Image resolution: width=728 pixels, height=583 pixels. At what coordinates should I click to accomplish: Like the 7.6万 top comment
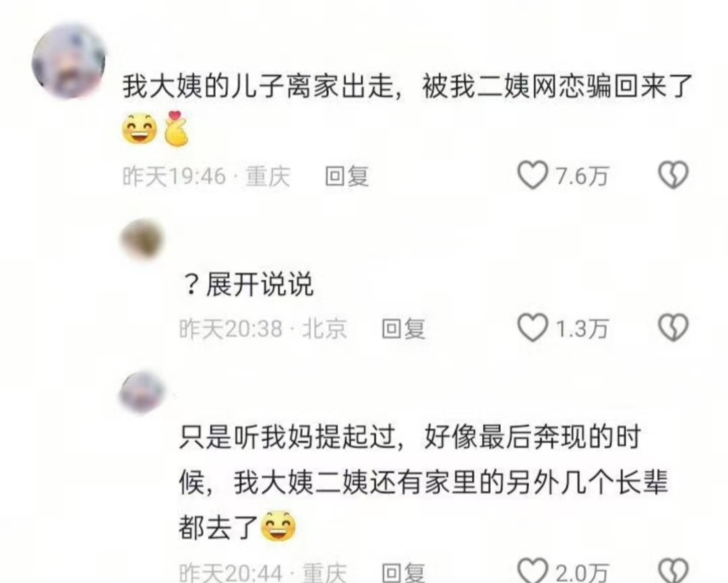coord(533,175)
